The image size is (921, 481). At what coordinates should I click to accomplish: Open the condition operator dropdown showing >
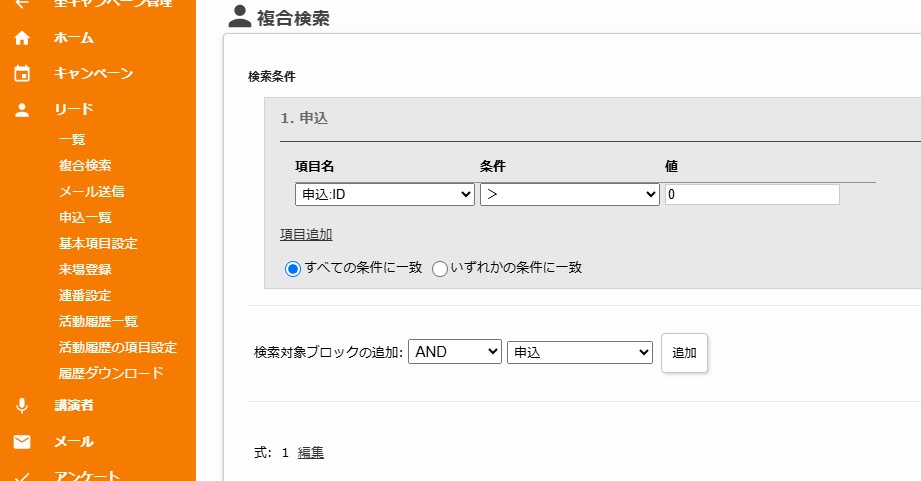[569, 195]
